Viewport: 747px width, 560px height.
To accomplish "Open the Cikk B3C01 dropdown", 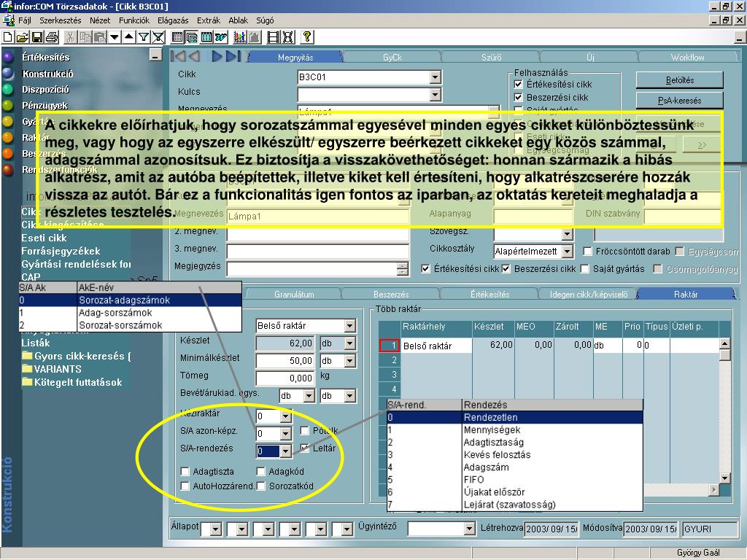I will pyautogui.click(x=435, y=77).
